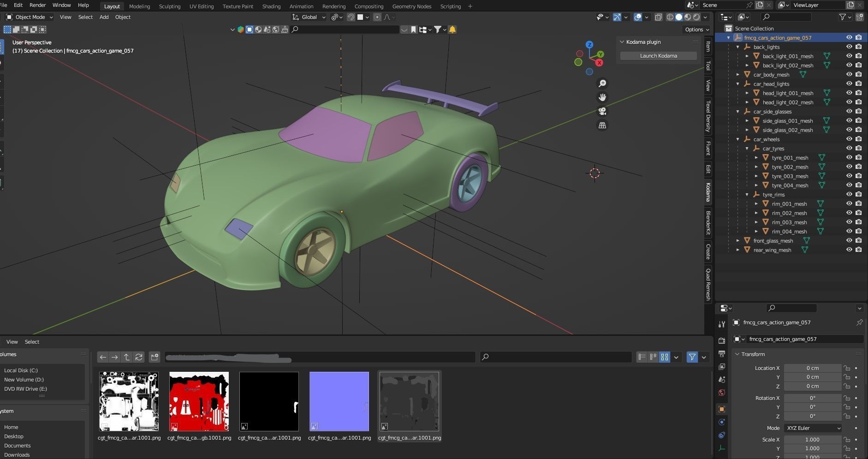Go to parent directory in file browser
The height and width of the screenshot is (459, 868).
pyautogui.click(x=127, y=357)
